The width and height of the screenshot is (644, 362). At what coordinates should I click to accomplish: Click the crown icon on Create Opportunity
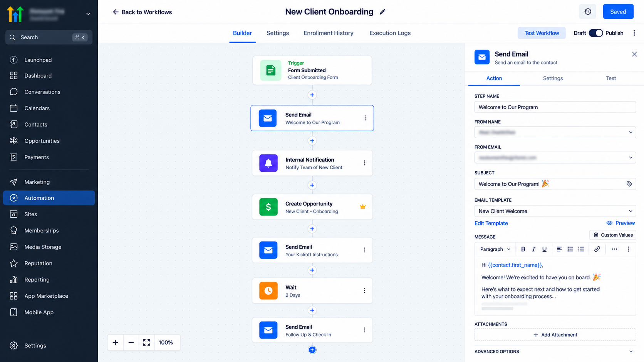click(362, 207)
